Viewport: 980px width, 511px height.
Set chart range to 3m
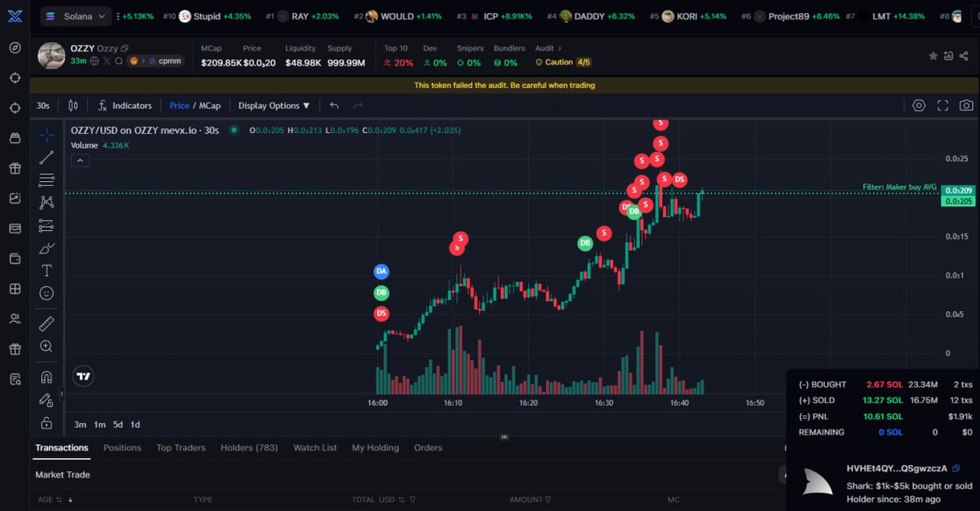tap(80, 424)
